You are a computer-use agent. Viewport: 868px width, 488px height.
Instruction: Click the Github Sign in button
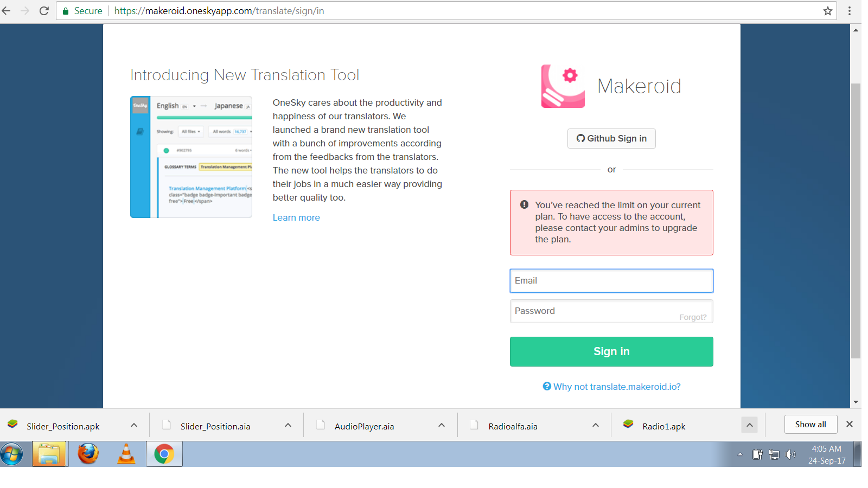[611, 138]
